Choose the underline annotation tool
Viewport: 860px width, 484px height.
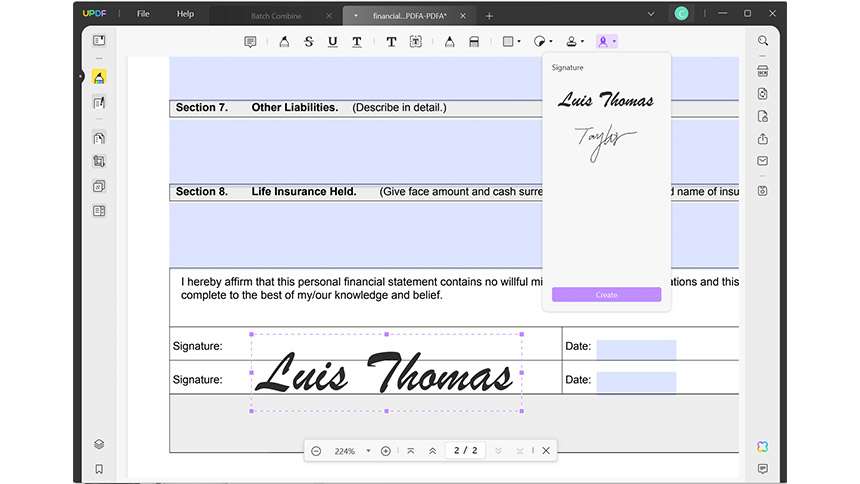coord(332,42)
